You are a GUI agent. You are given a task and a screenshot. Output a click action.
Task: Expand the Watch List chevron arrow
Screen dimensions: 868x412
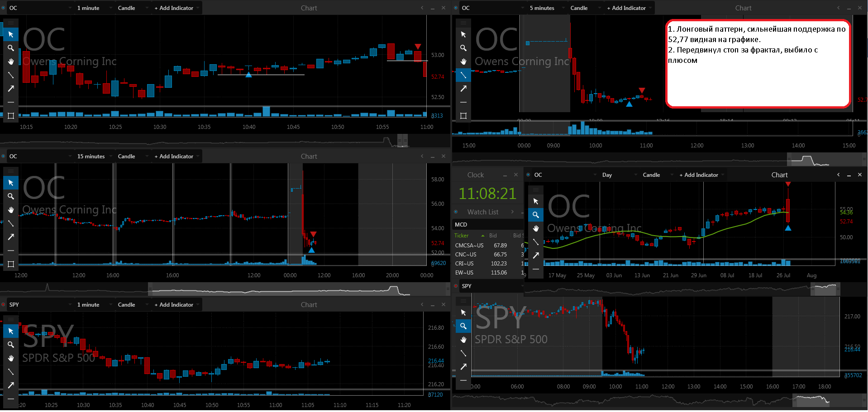click(x=512, y=212)
